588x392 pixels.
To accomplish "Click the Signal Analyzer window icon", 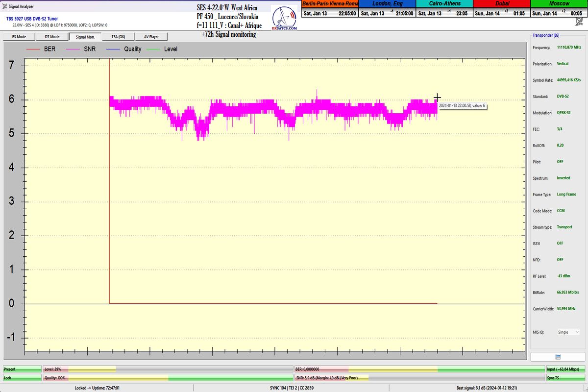I will [x=4, y=7].
